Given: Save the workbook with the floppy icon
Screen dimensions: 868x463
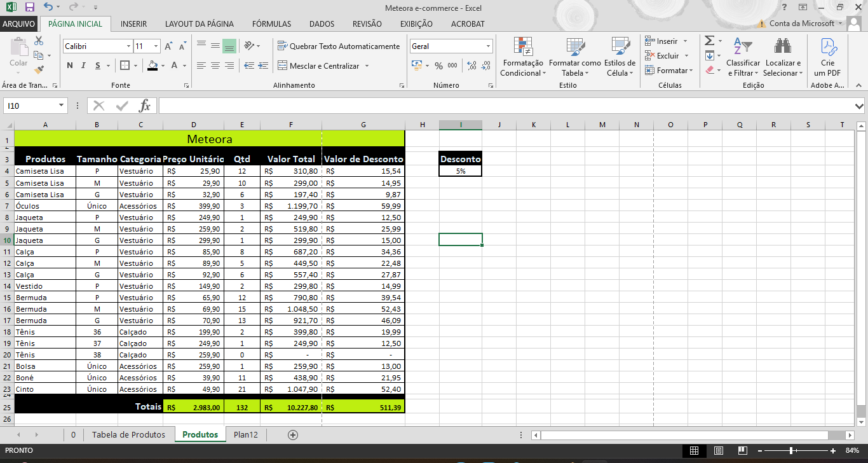Looking at the screenshot, I should (29, 8).
